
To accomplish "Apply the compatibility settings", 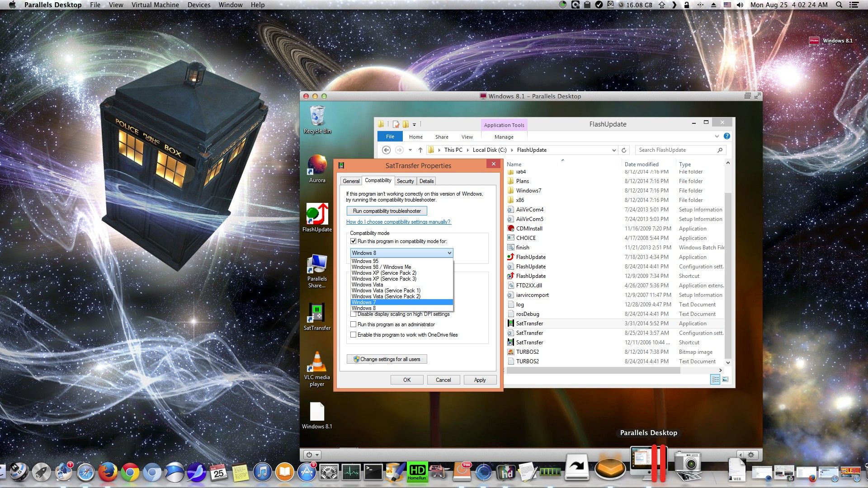I will pos(480,380).
